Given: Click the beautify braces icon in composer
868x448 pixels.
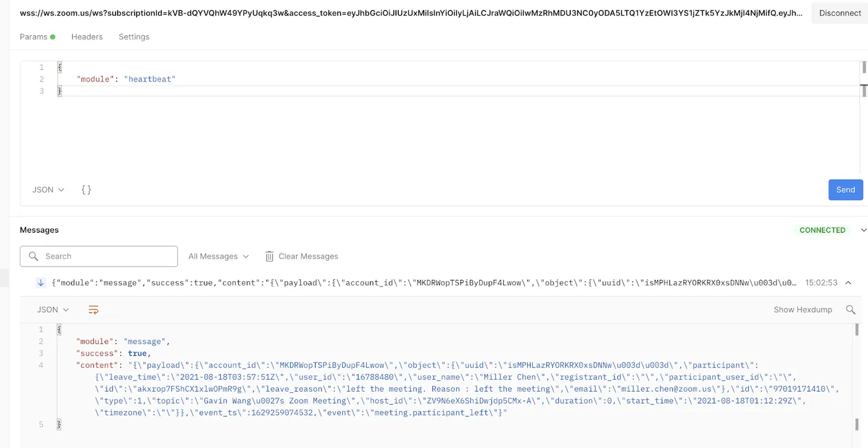Looking at the screenshot, I should 86,189.
